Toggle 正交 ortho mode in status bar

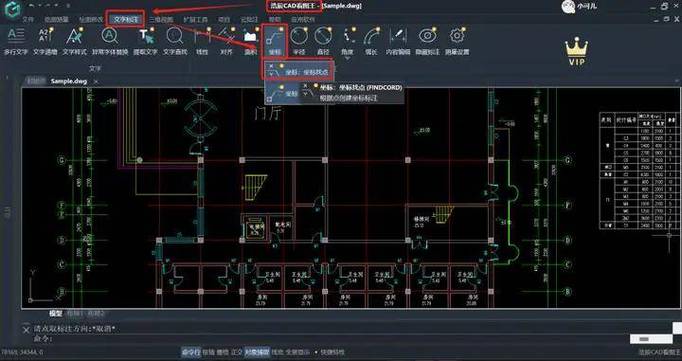point(236,352)
